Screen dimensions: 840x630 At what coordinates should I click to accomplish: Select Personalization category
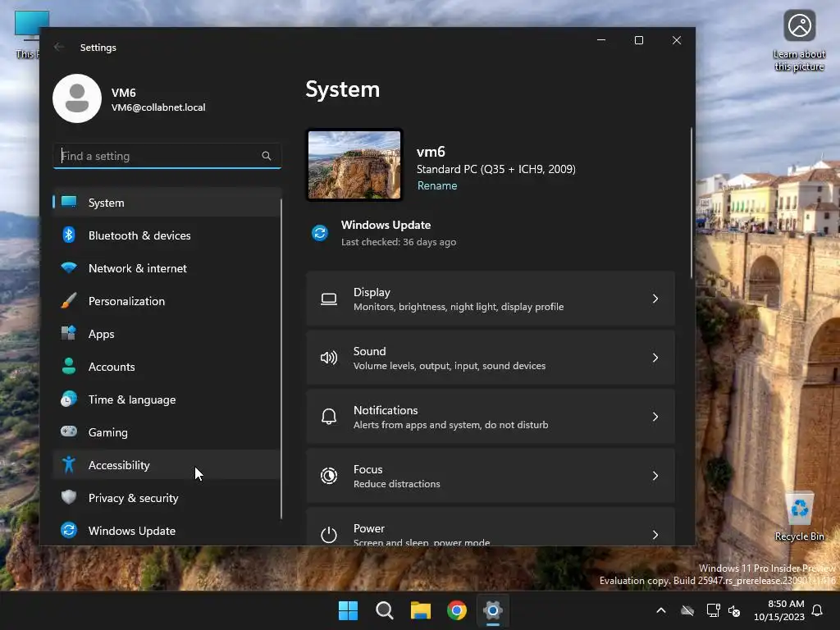click(x=166, y=300)
